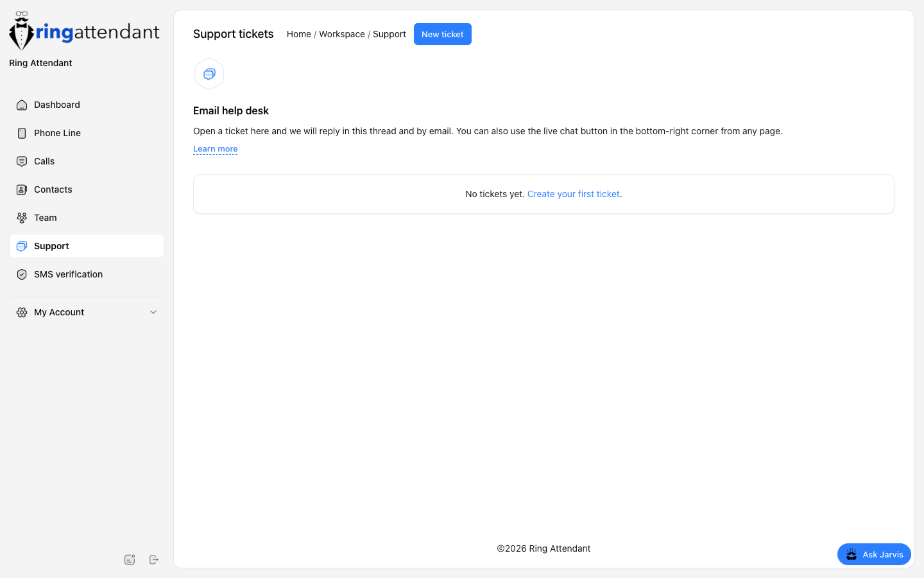Click the Ring Attendant workspace name
The image size is (924, 578).
point(40,63)
